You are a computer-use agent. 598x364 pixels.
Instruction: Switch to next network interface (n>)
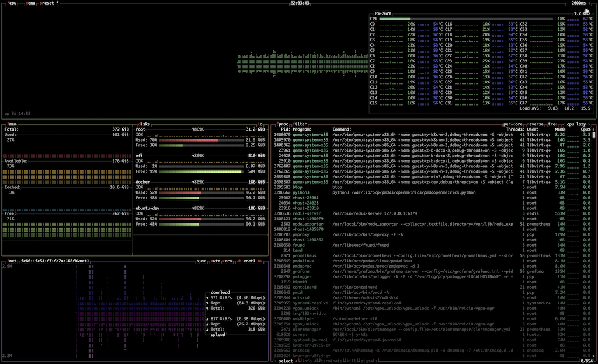point(260,261)
